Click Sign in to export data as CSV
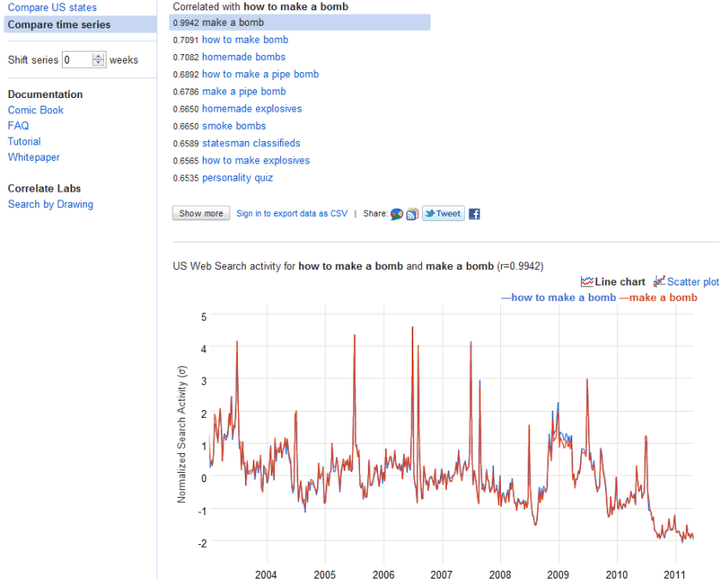 click(291, 214)
